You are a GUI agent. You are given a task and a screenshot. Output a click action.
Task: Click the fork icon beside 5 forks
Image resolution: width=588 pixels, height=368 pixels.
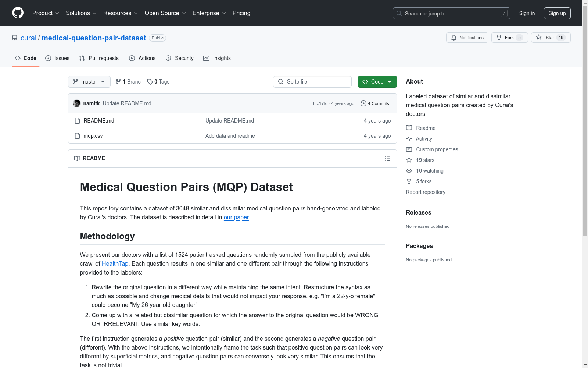click(x=409, y=181)
